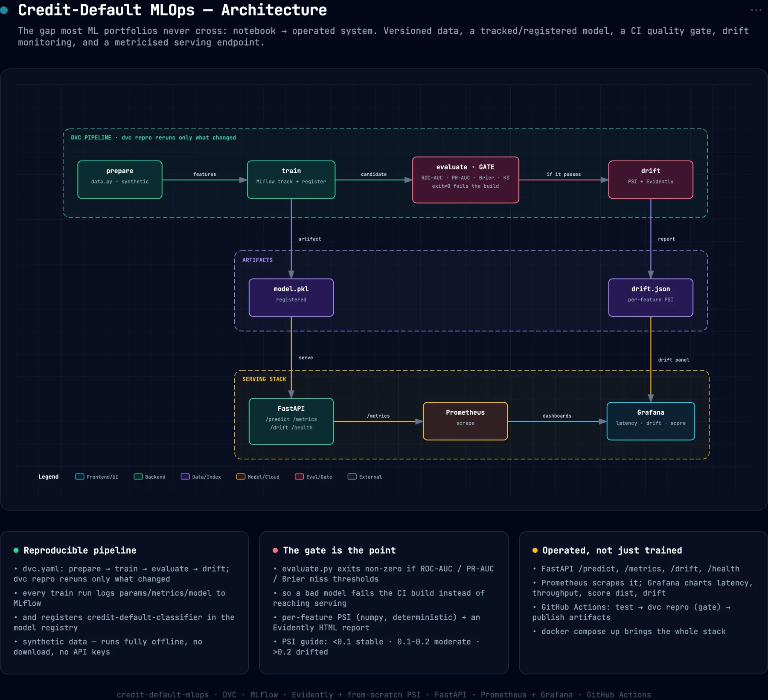
Task: Select the train MLflow node
Action: coord(291,180)
